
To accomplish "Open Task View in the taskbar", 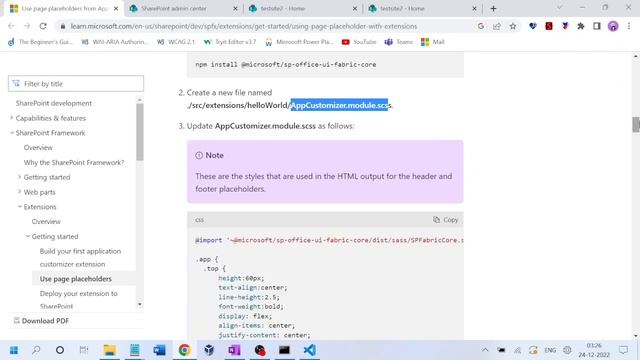I will click(84, 350).
